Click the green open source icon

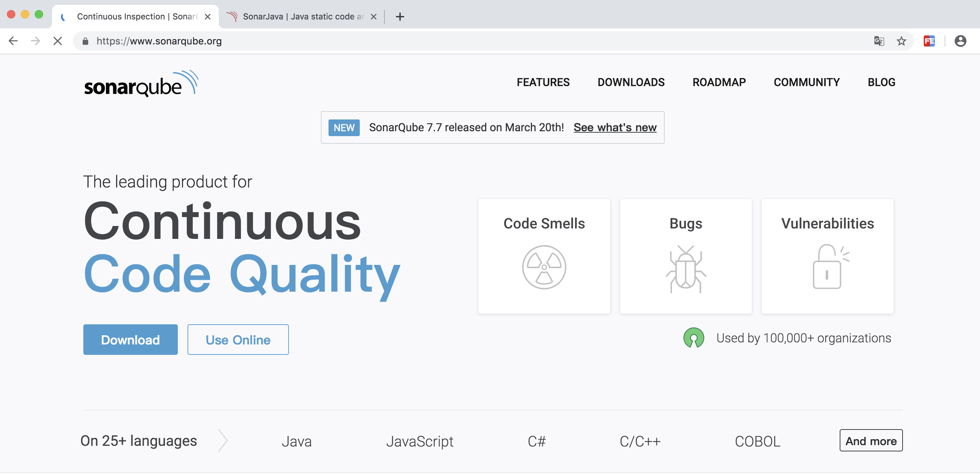[x=693, y=338]
